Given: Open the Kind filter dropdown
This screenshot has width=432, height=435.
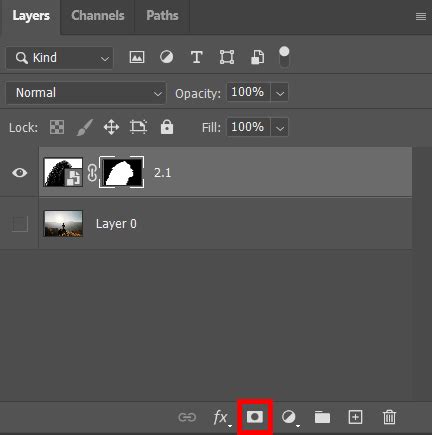Looking at the screenshot, I should click(x=59, y=58).
